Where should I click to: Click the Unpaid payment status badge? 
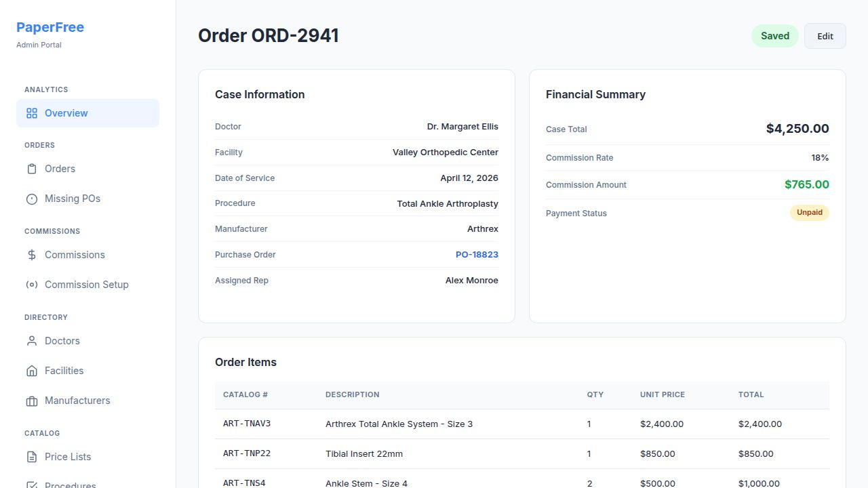[x=809, y=213]
